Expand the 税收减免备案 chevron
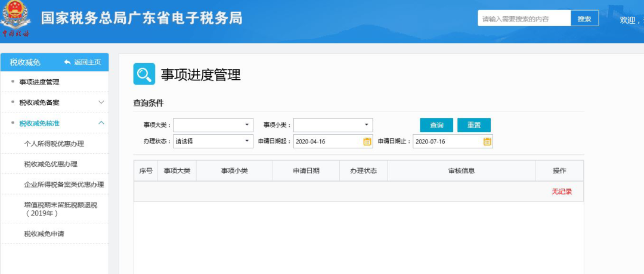Viewport: 644px width, 274px height. click(x=101, y=102)
